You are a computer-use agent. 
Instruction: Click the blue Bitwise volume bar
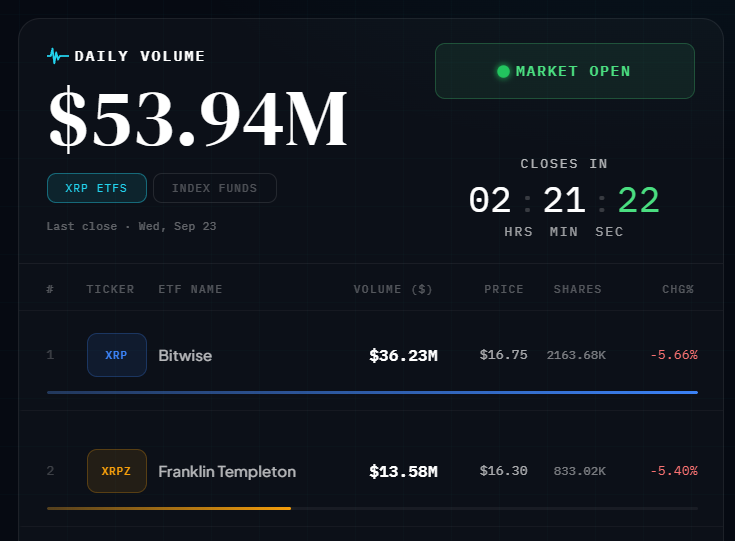click(x=372, y=392)
